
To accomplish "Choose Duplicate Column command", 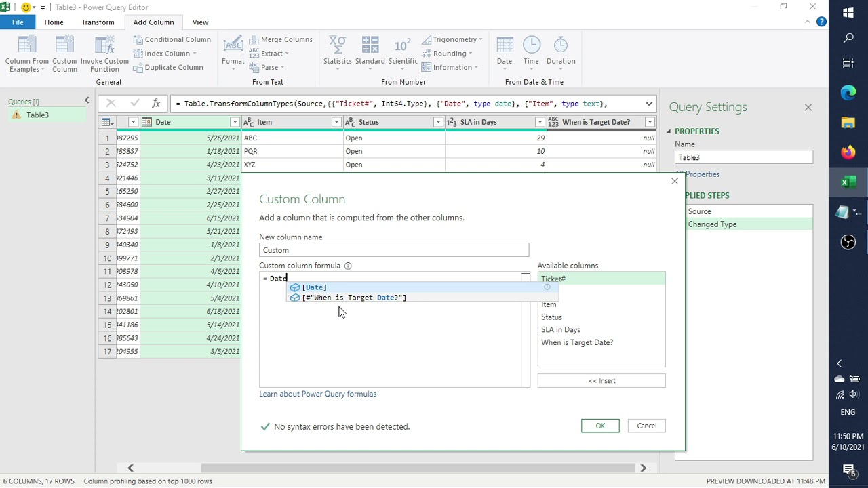I will click(168, 67).
